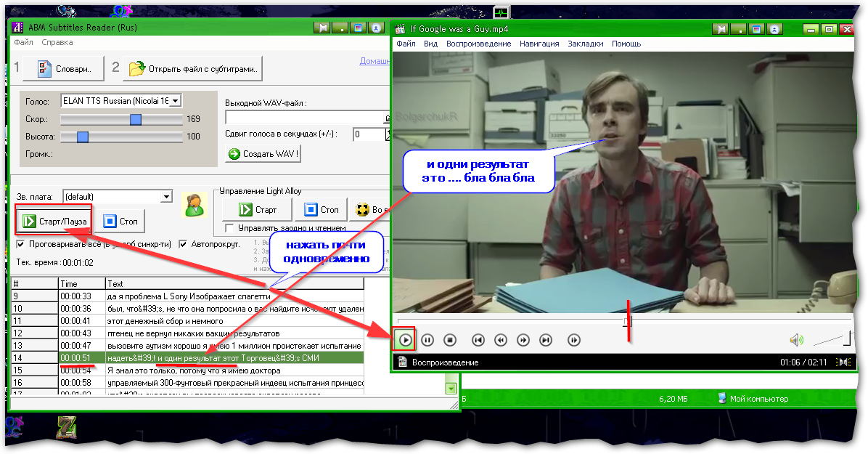This screenshot has height=454, width=868.
Task: Click the video seek bar thumb
Action: click(x=628, y=322)
